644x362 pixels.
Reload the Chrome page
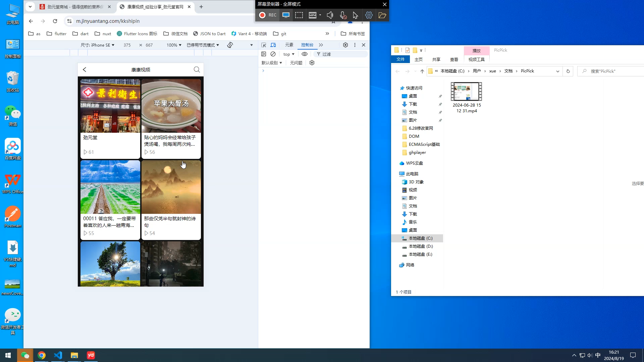point(55,21)
